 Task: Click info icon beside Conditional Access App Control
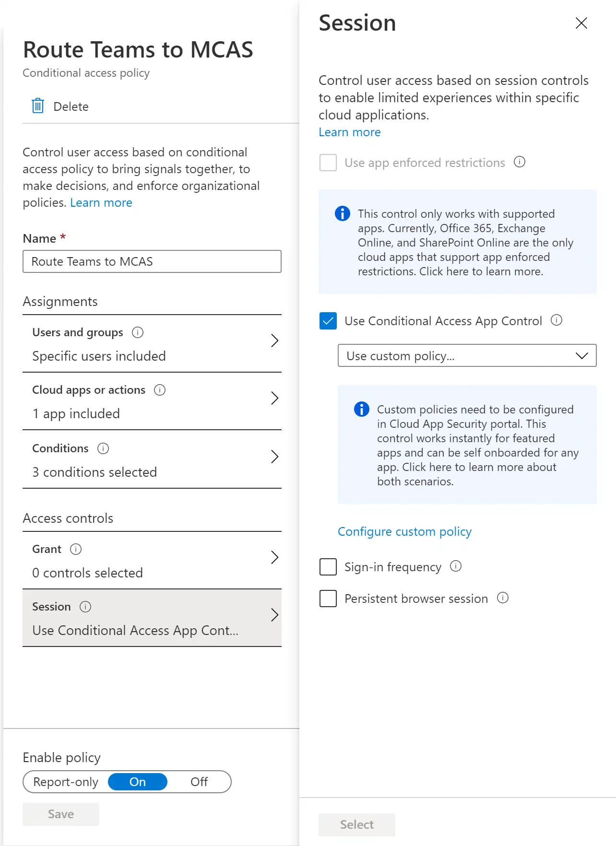[x=557, y=320]
